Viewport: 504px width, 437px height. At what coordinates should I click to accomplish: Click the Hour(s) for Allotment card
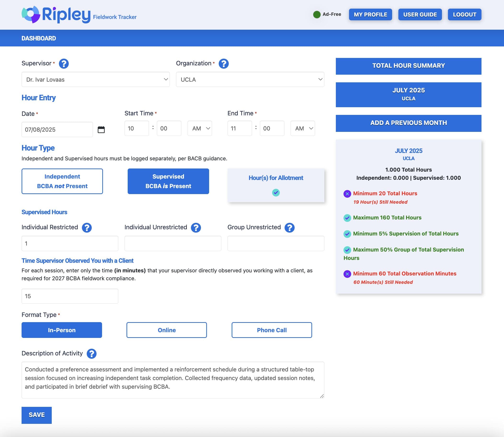(x=276, y=185)
